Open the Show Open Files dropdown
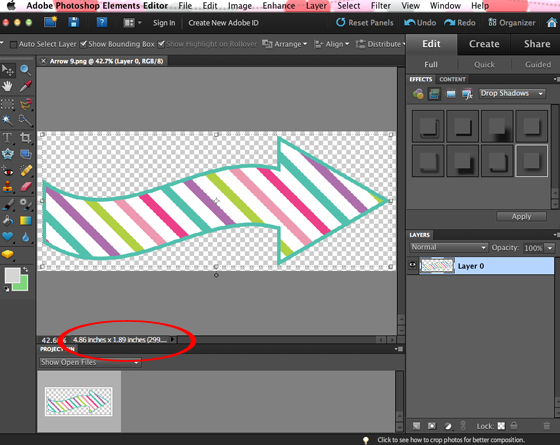The image size is (560, 445). point(90,362)
